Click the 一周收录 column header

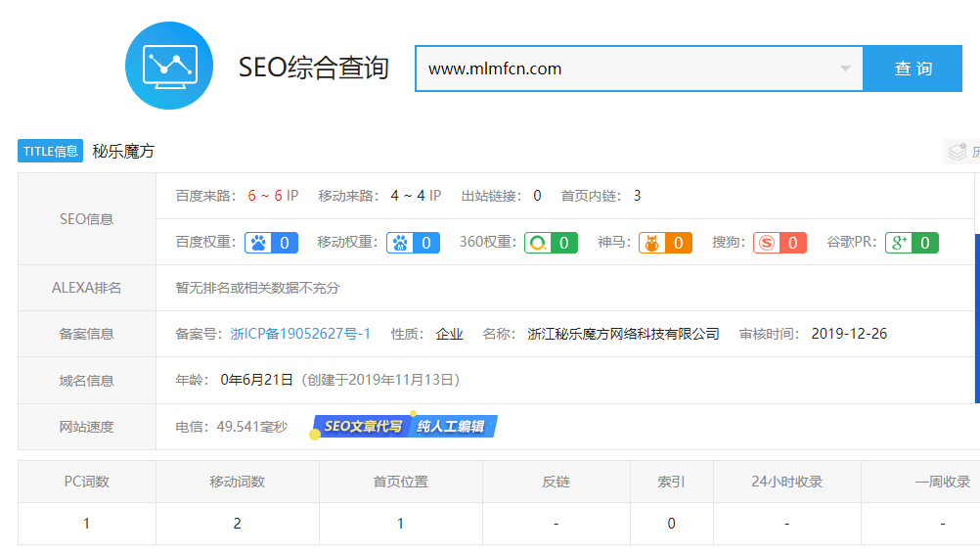pyautogui.click(x=943, y=482)
